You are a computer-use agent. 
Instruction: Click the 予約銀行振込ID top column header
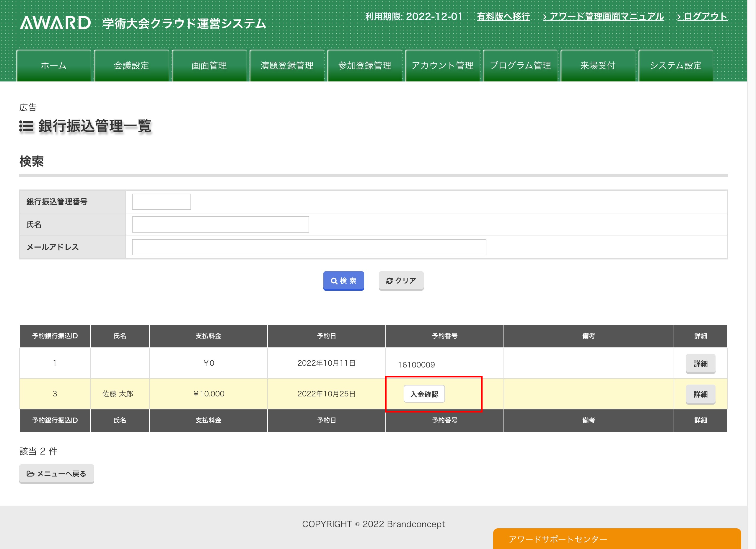pos(55,336)
